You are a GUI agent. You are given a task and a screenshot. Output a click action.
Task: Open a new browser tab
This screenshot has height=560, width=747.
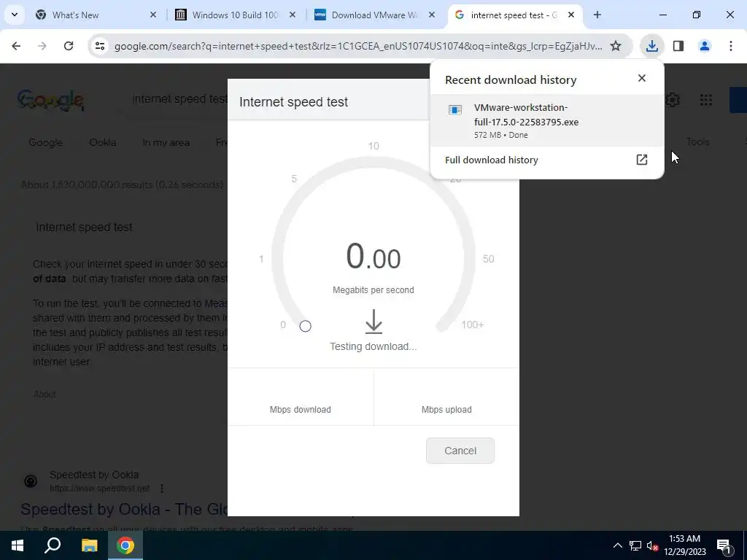(x=597, y=15)
